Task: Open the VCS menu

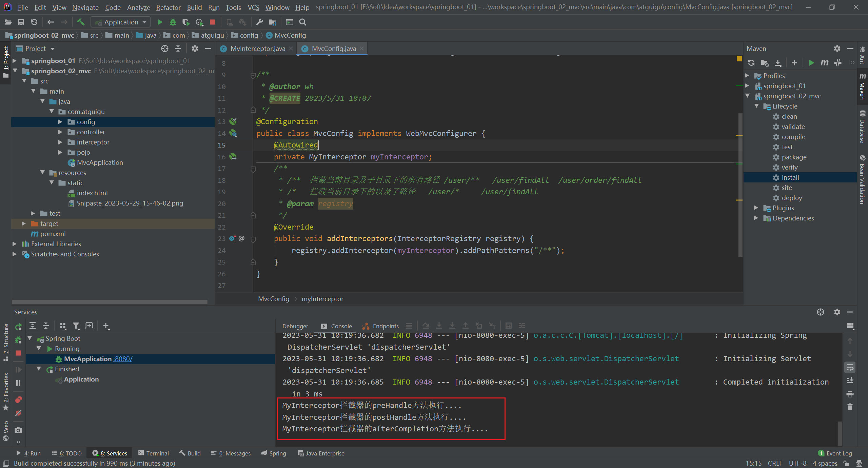Action: (253, 7)
